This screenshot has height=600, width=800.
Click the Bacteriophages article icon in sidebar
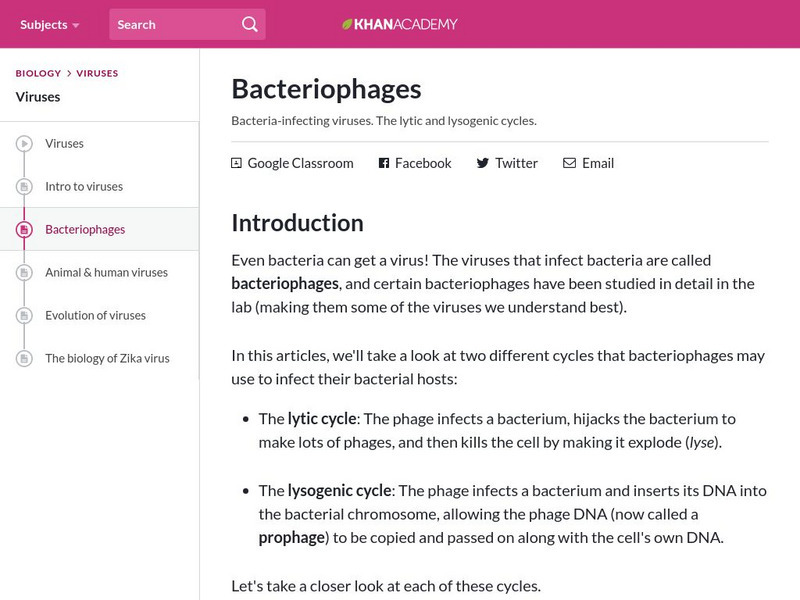[x=24, y=230]
